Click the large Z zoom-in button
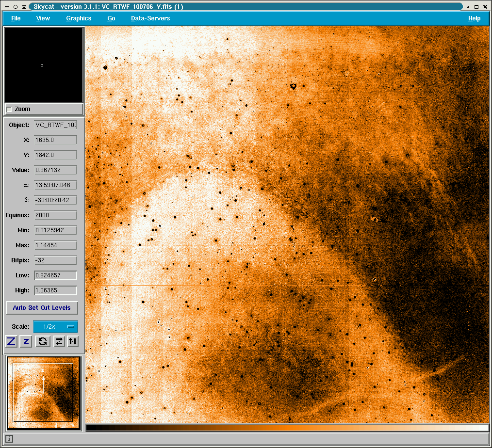The width and height of the screenshot is (492, 448). pos(12,341)
